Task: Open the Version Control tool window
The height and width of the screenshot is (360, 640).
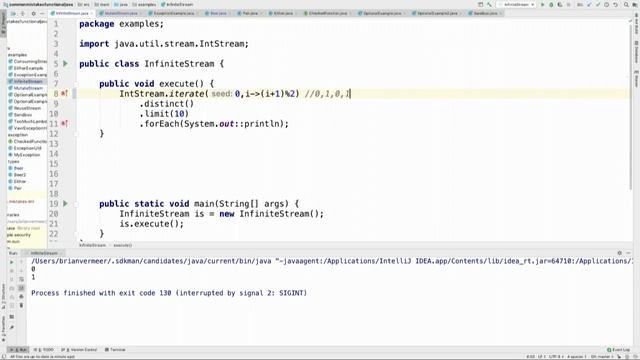Action: point(80,350)
